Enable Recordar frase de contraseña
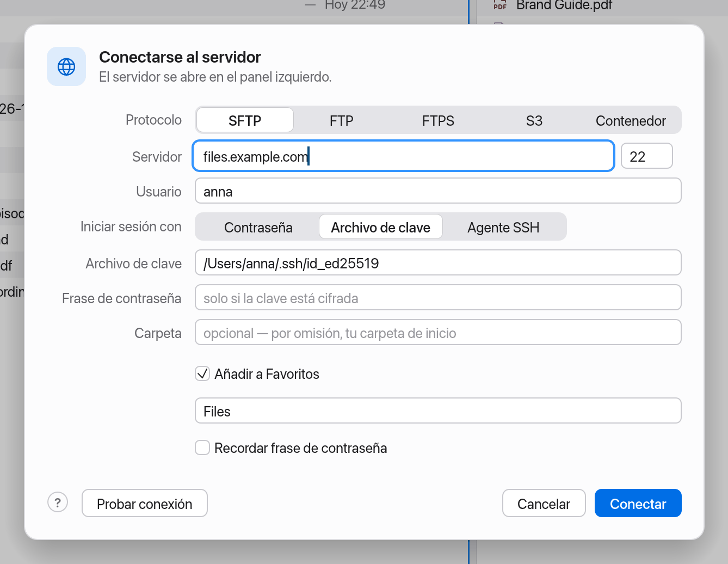This screenshot has height=564, width=728. (202, 447)
